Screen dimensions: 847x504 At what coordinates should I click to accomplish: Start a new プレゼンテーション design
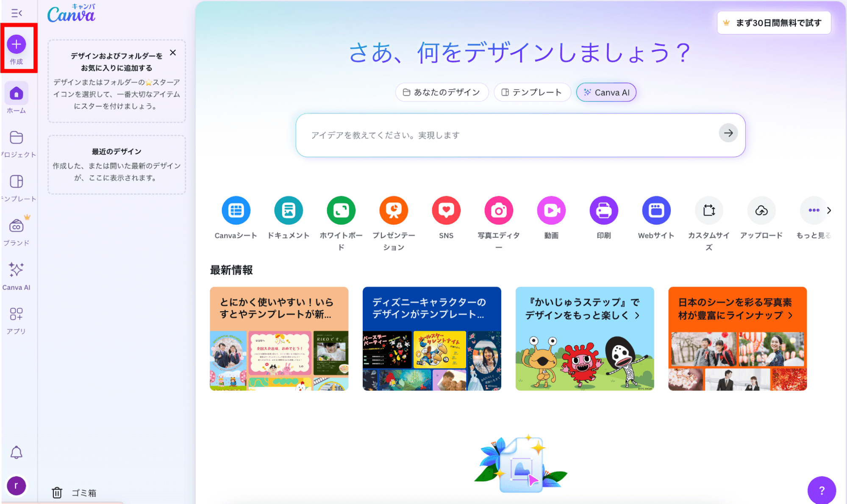pos(393,210)
